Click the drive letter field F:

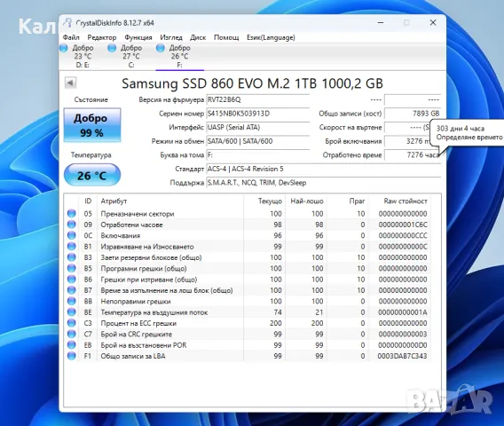click(x=258, y=155)
